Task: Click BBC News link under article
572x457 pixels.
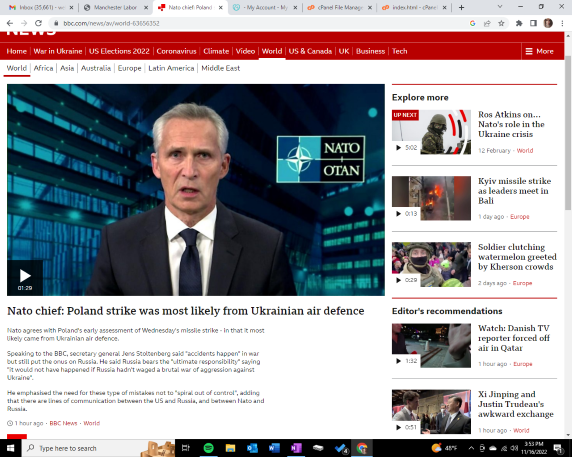Action: 63,423
